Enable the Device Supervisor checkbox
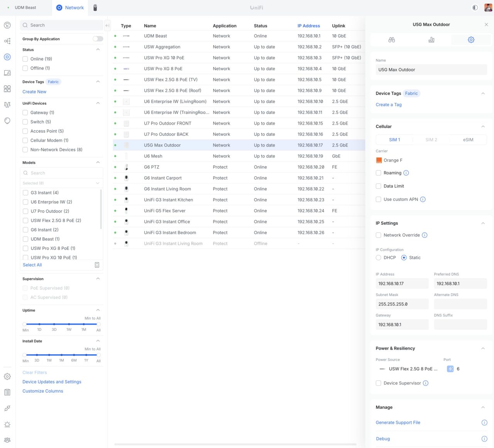The image size is (494, 448). 379,383
